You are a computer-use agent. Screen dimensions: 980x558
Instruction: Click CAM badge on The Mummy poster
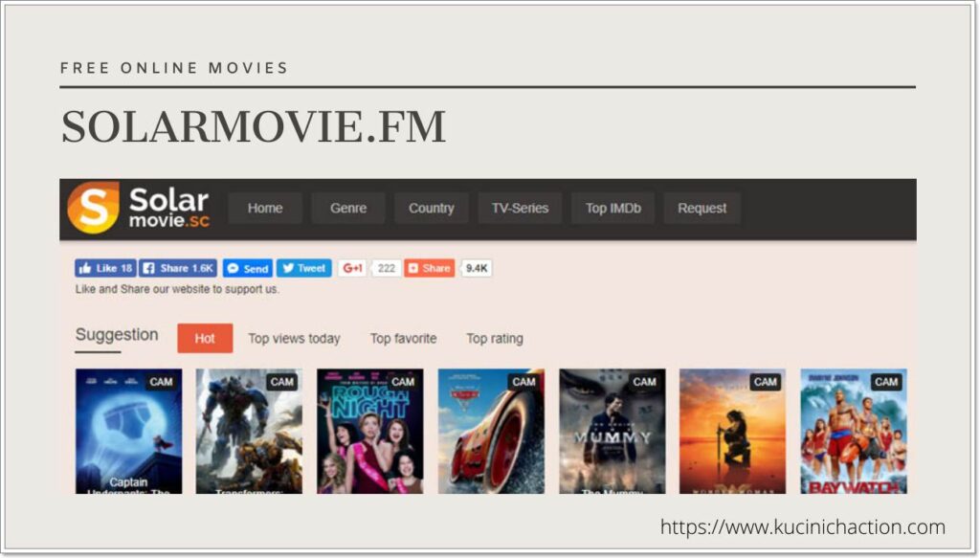click(x=644, y=382)
